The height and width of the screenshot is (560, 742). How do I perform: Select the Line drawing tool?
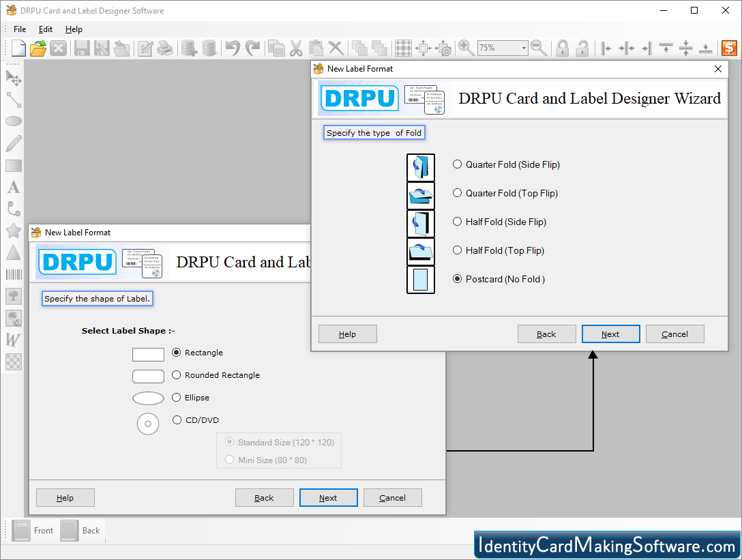point(14,100)
